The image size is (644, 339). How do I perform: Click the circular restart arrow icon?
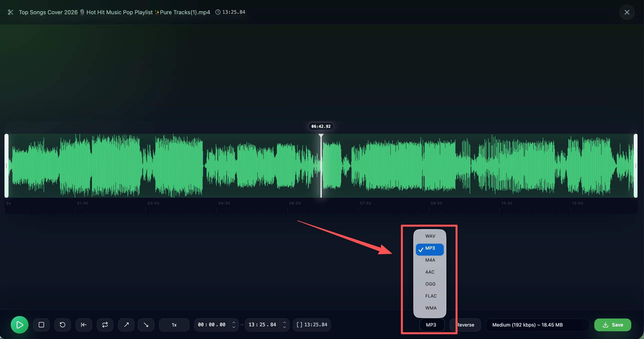[62, 325]
